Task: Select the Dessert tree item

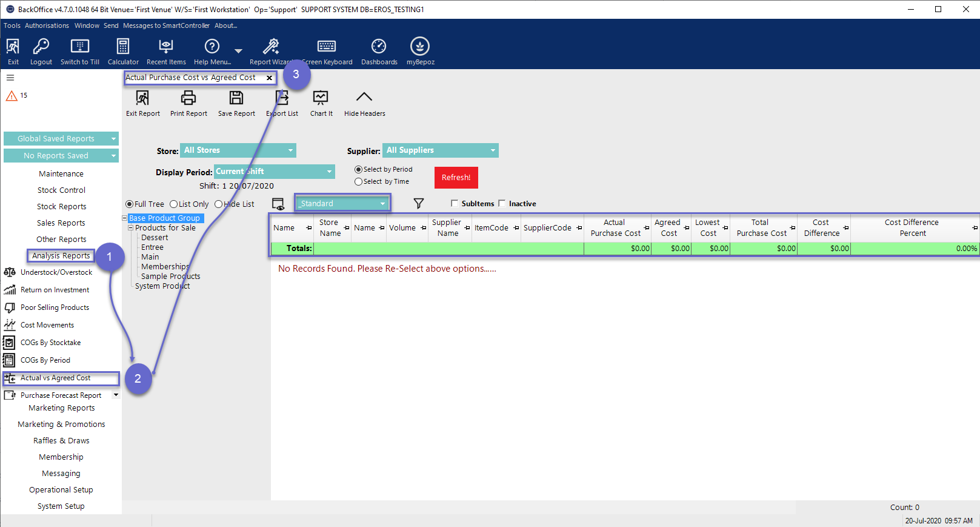Action: point(155,238)
